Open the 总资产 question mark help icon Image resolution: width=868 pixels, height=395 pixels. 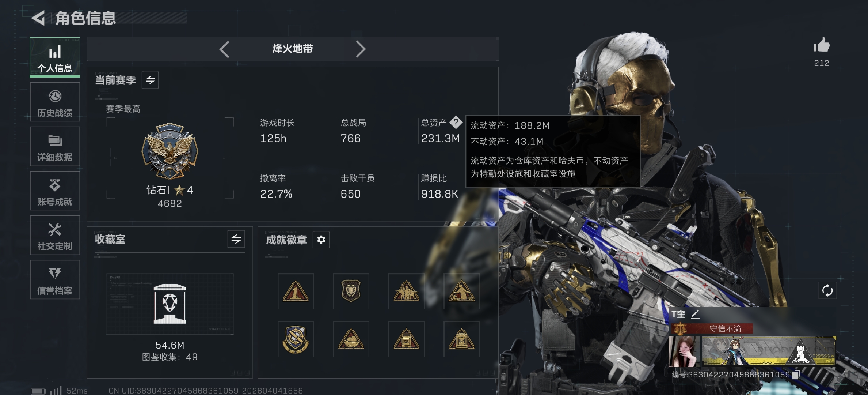coord(456,123)
